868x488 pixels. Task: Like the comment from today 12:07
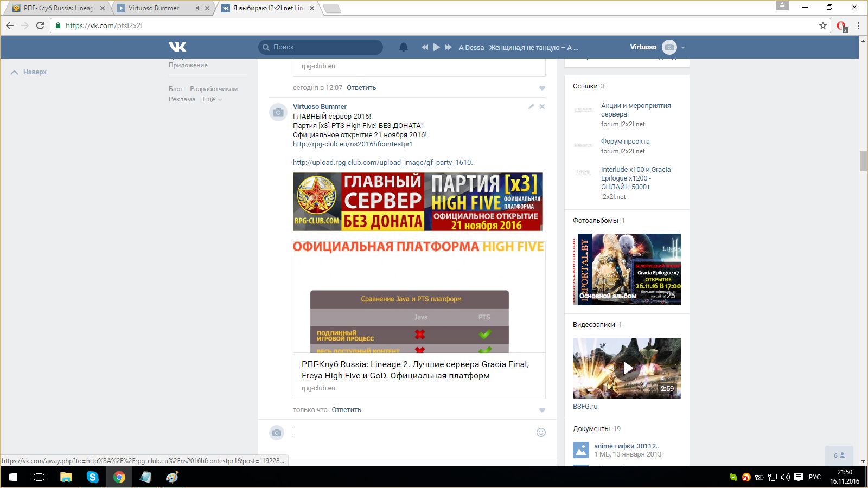point(542,88)
